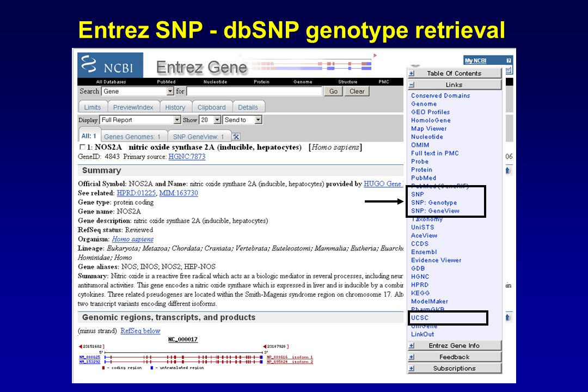Open the Show 20 dropdown
This screenshot has width=588, height=392.
click(217, 120)
